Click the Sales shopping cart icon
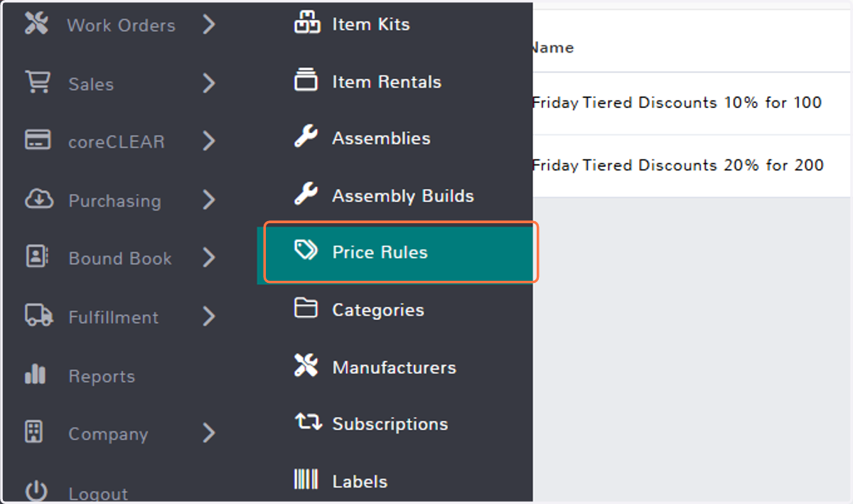Image resolution: width=853 pixels, height=504 pixels. click(x=38, y=82)
